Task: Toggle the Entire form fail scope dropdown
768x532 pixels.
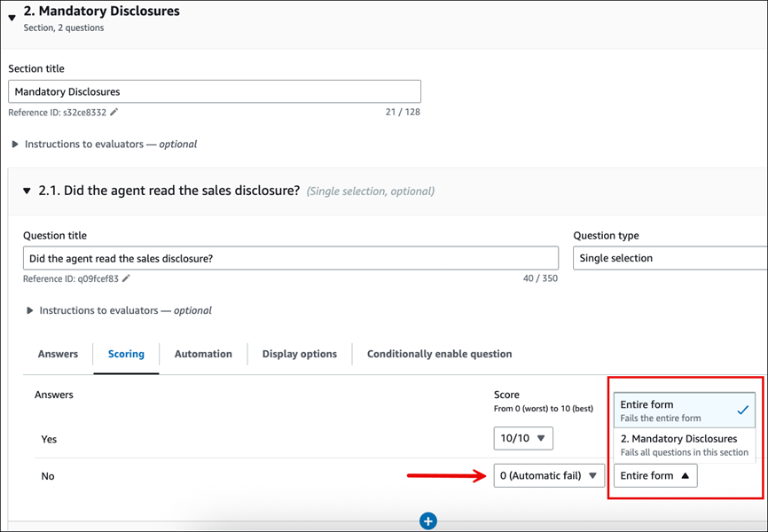Action: coord(654,476)
